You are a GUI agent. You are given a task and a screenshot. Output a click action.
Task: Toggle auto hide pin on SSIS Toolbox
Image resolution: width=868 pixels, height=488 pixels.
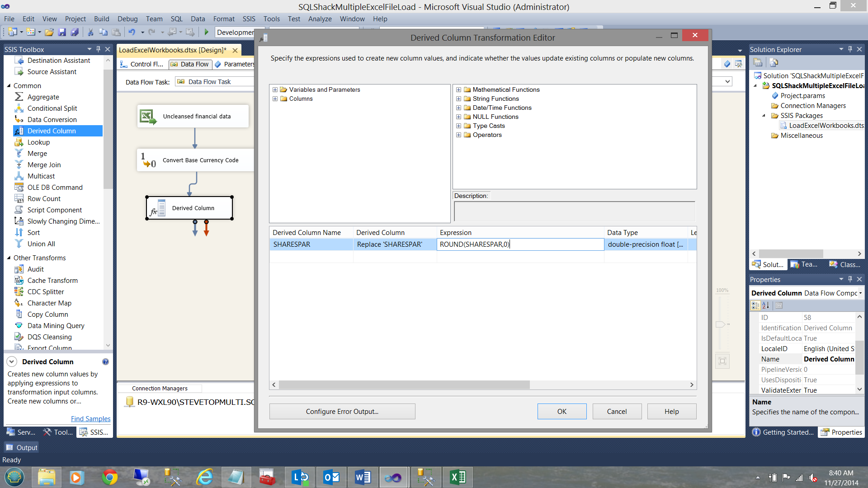click(98, 49)
